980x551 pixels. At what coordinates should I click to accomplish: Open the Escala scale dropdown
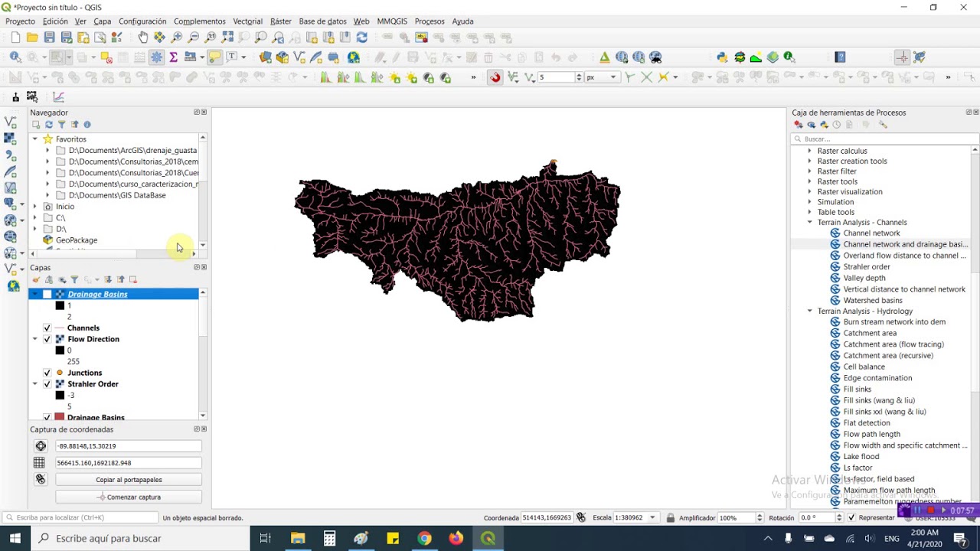(652, 518)
